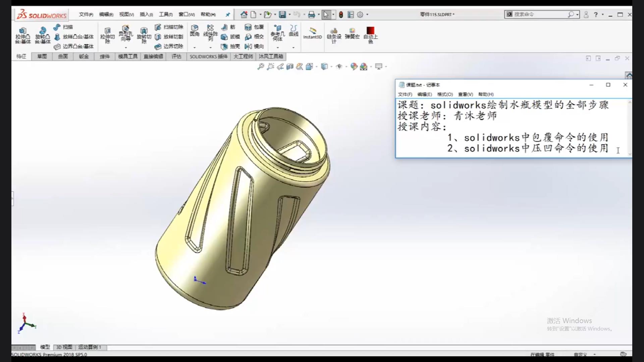Image resolution: width=644 pixels, height=362 pixels.
Task: Select the Extruded Boss/Base (拉伸凸台/基体) tool
Action: click(x=22, y=36)
